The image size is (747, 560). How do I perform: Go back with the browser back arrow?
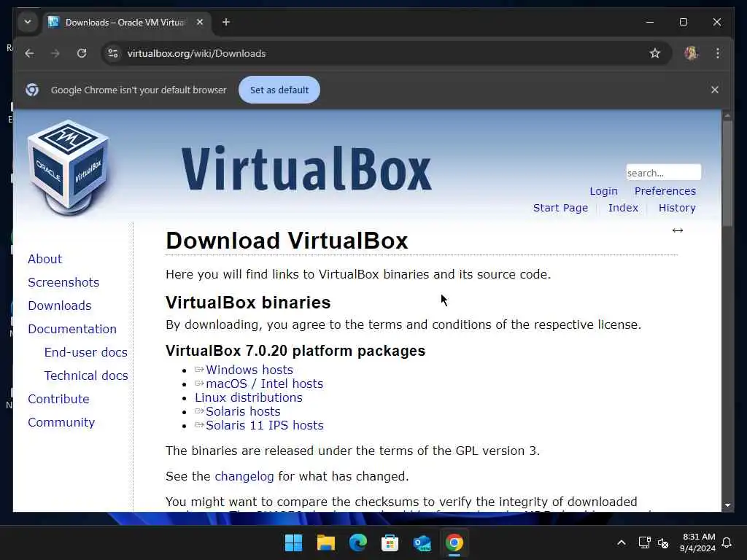(x=29, y=53)
